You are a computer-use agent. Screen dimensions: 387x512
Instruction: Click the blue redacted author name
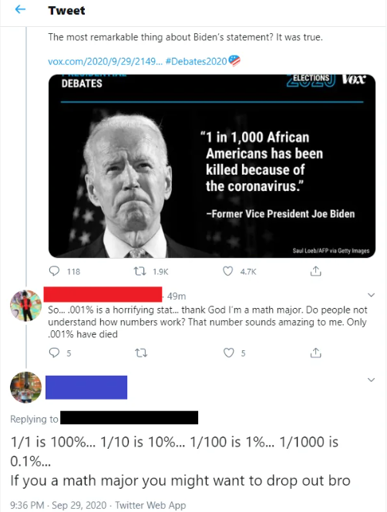(x=86, y=387)
